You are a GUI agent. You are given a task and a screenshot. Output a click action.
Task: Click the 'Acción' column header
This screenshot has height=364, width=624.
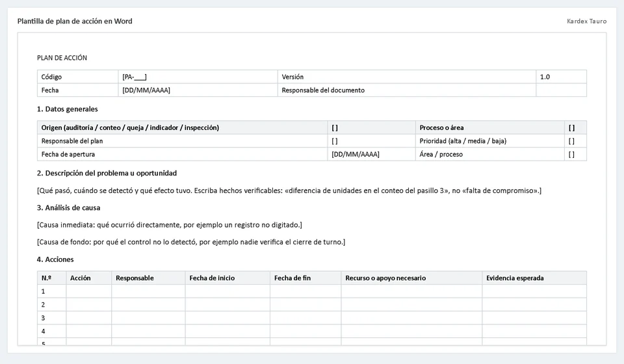89,278
